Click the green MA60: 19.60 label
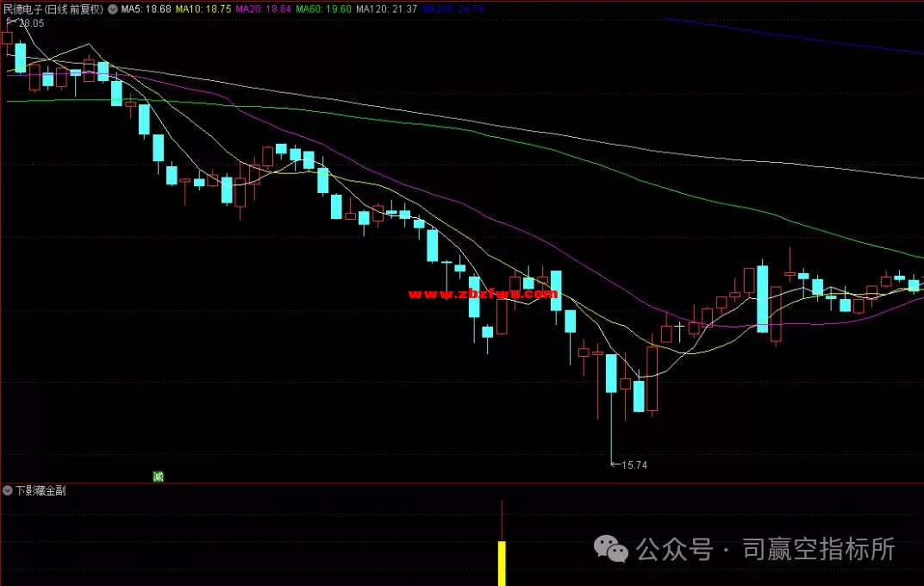Image resolution: width=924 pixels, height=586 pixels. coord(323,9)
